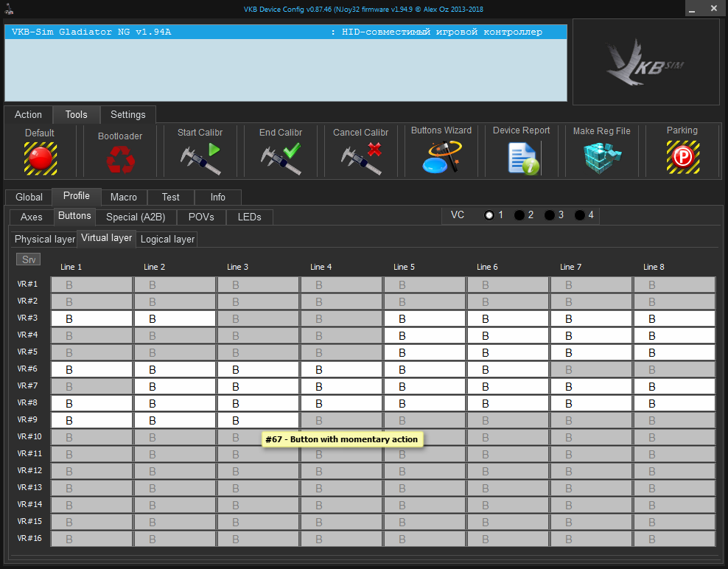
Task: Click the Parking icon
Action: (682, 158)
